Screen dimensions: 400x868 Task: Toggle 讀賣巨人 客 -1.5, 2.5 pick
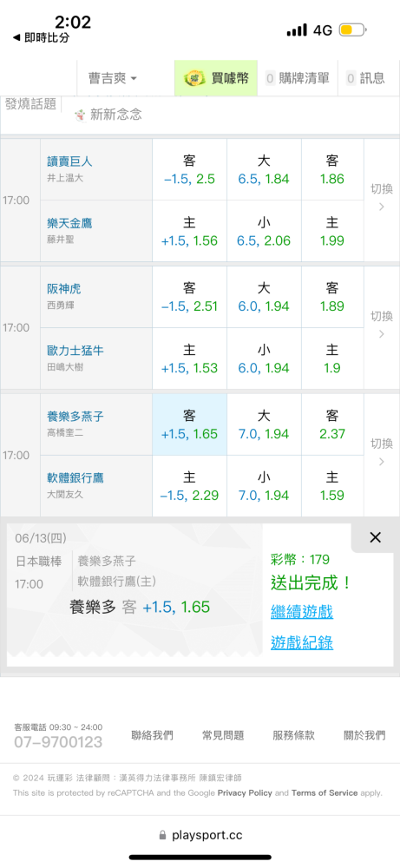click(189, 169)
